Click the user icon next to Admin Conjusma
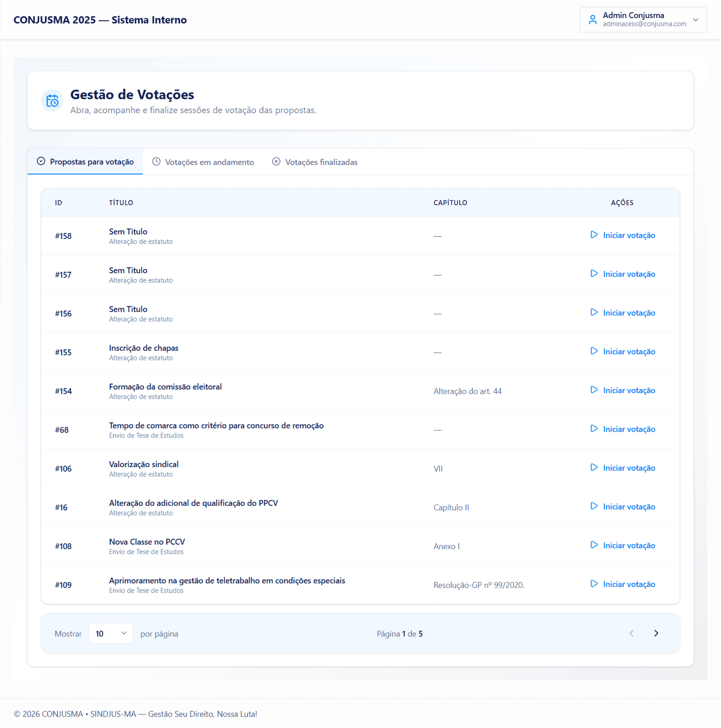The width and height of the screenshot is (721, 728). click(593, 19)
